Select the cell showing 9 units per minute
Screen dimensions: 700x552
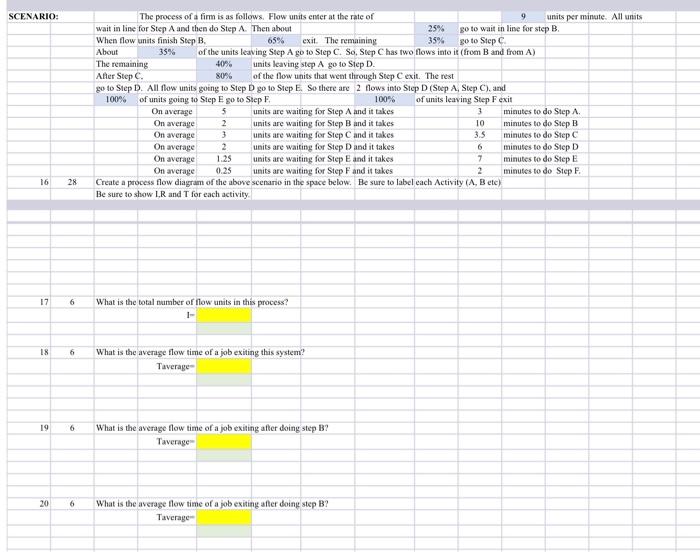[x=523, y=17]
